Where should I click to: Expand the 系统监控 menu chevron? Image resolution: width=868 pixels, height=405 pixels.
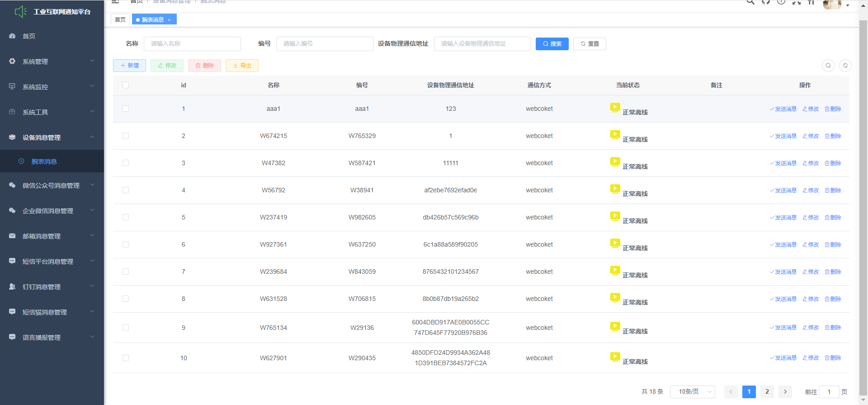pos(92,86)
